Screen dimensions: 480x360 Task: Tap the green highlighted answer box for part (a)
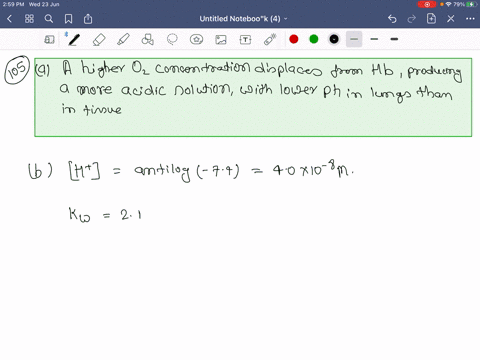[x=253, y=97]
